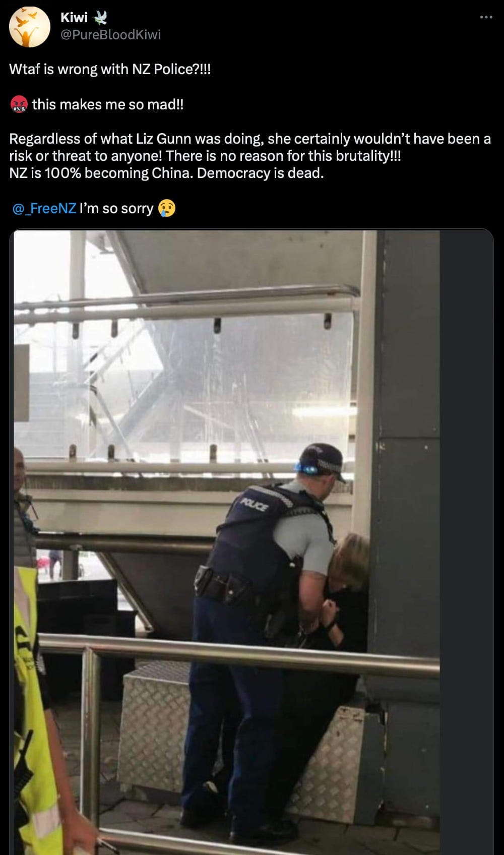
Task: Click the display name 'Kiwi'
Action: coord(74,18)
